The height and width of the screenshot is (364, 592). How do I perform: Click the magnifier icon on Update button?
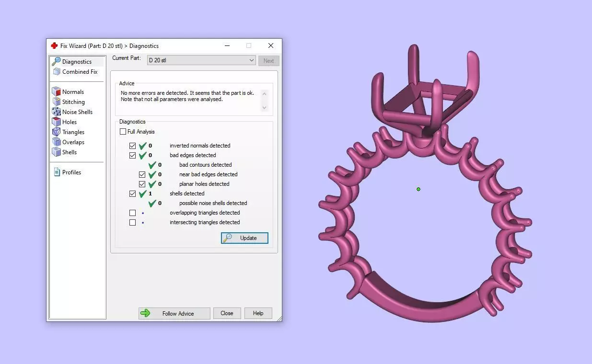228,238
